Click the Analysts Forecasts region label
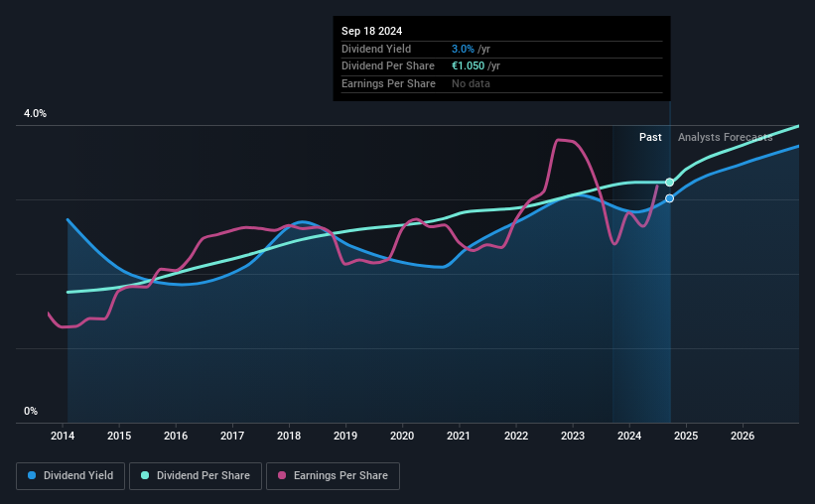 pos(725,137)
